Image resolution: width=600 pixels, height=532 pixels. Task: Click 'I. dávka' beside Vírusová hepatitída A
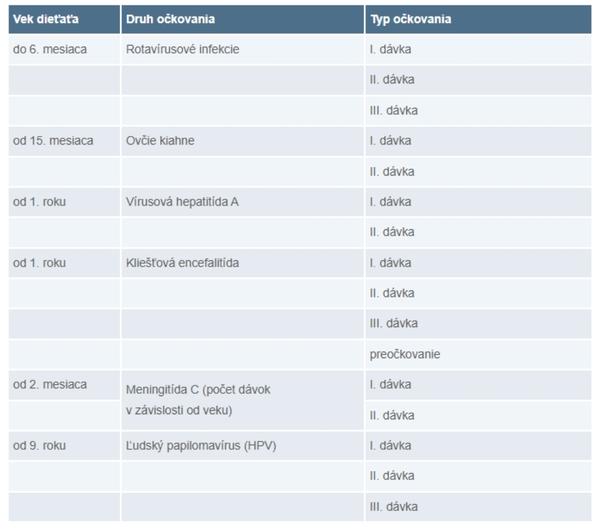point(391,202)
